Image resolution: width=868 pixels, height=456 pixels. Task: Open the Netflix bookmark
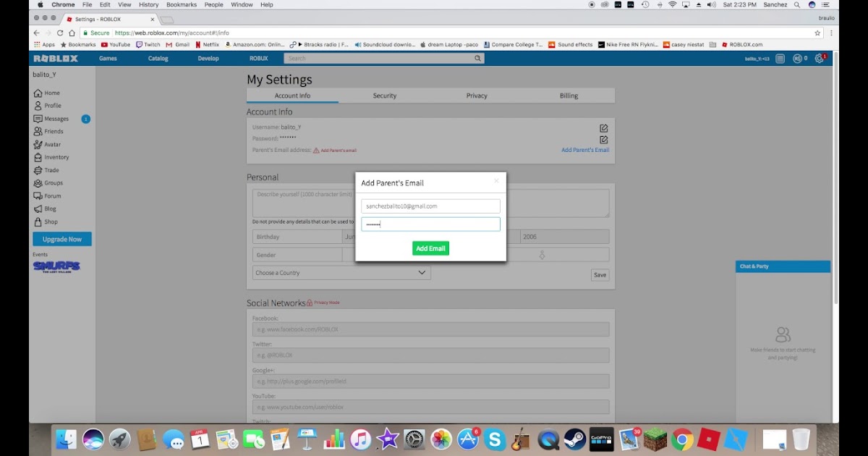click(207, 45)
